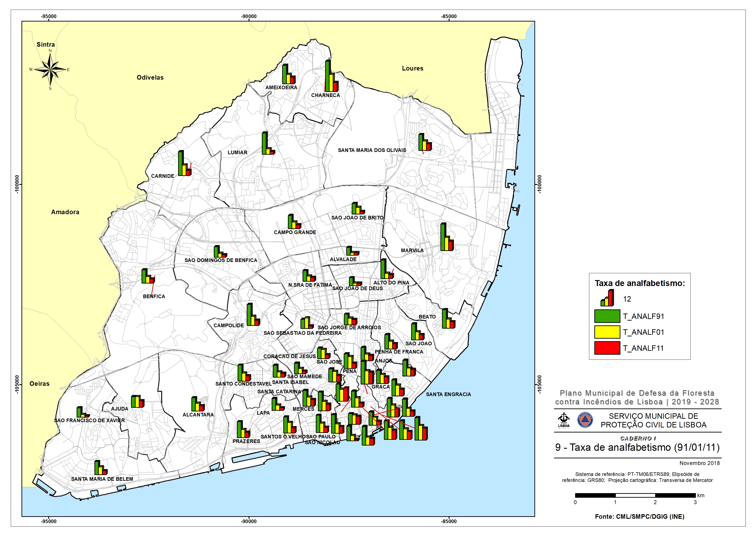The height and width of the screenshot is (535, 756).
Task: Click the 'Sistema de referência' projection note
Action: click(x=638, y=477)
